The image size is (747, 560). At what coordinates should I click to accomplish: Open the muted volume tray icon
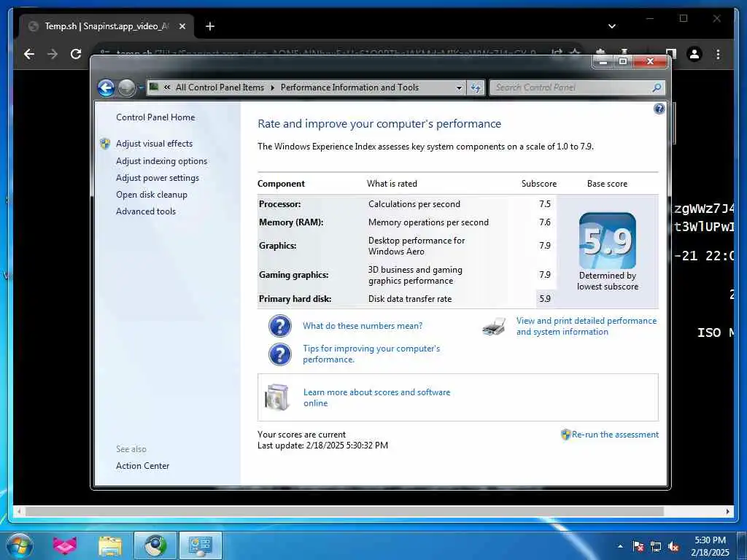click(673, 546)
